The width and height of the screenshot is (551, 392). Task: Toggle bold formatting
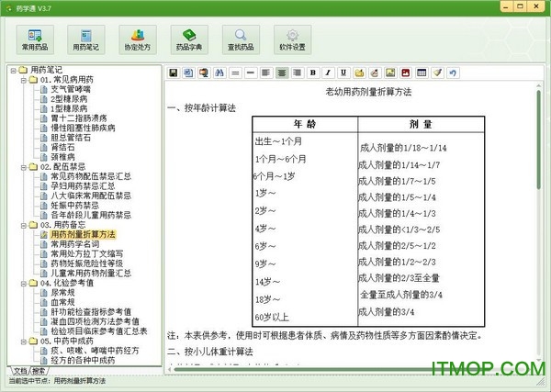(313, 72)
